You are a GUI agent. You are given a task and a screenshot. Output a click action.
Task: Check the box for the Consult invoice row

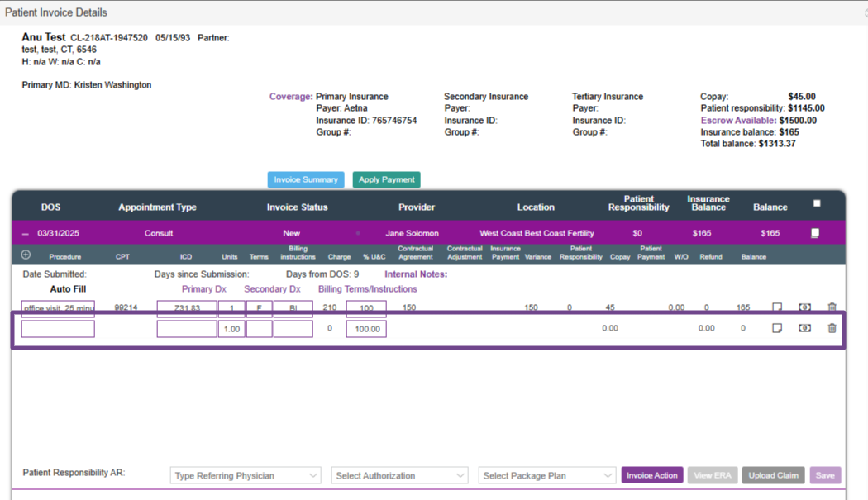815,234
